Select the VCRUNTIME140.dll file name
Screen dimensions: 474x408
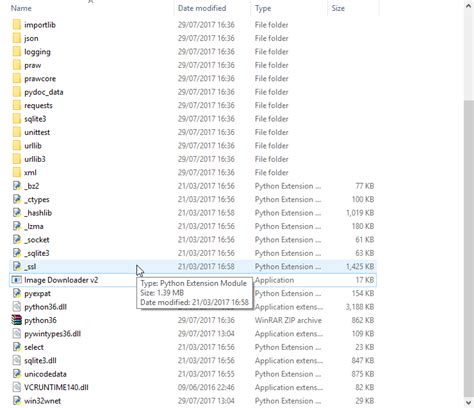pyautogui.click(x=56, y=387)
